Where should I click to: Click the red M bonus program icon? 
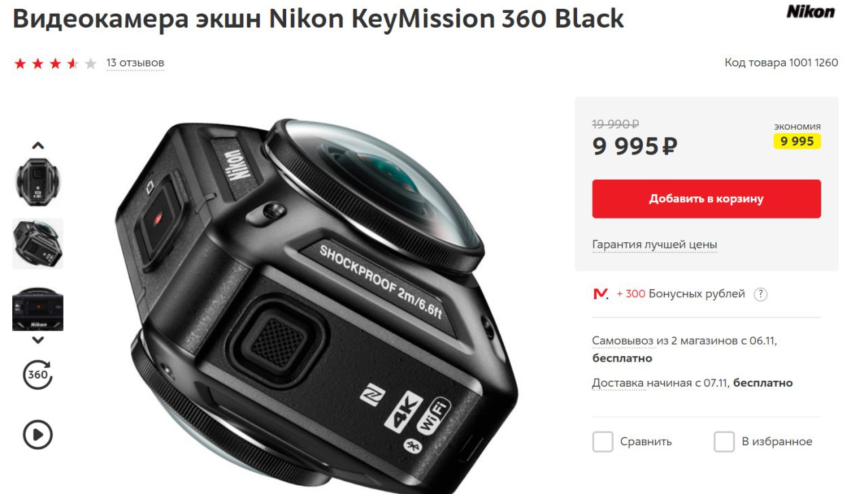[601, 294]
